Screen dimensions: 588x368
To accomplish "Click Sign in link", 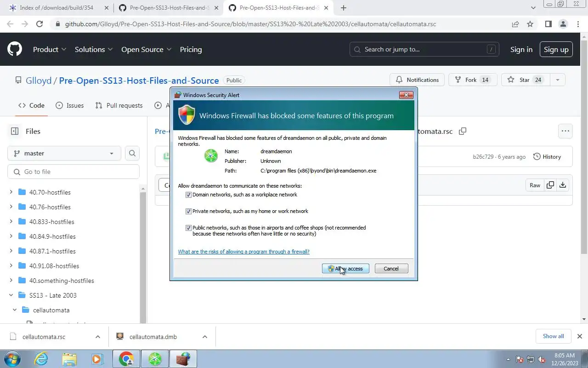I will 521,49.
